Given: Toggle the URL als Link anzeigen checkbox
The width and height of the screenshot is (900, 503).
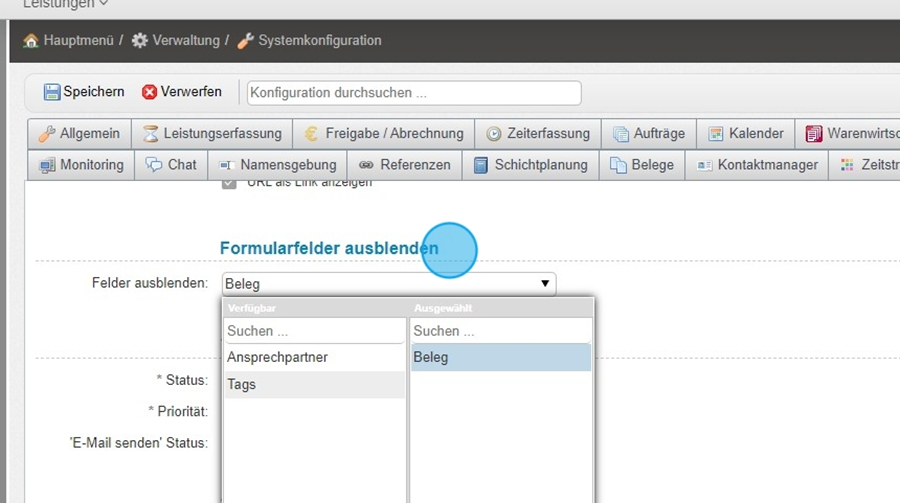Looking at the screenshot, I should point(229,183).
